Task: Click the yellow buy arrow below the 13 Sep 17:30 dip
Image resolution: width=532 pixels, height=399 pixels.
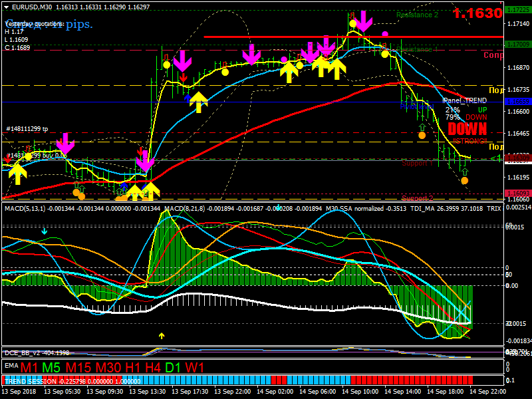Action: [x=198, y=102]
